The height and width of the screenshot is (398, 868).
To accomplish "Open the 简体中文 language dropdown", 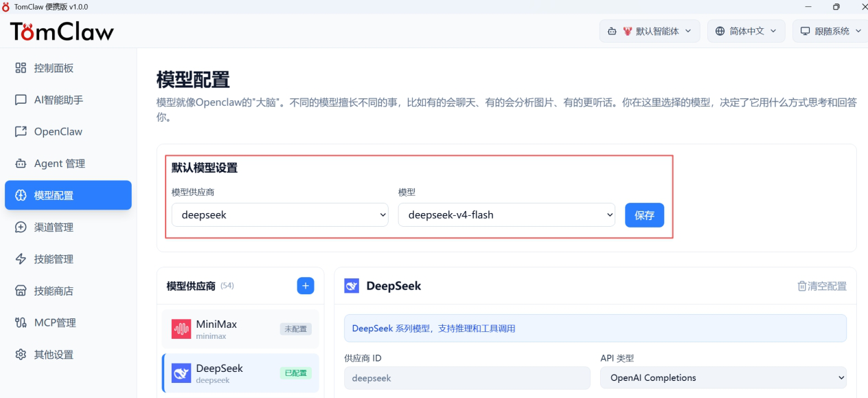I will pos(746,31).
